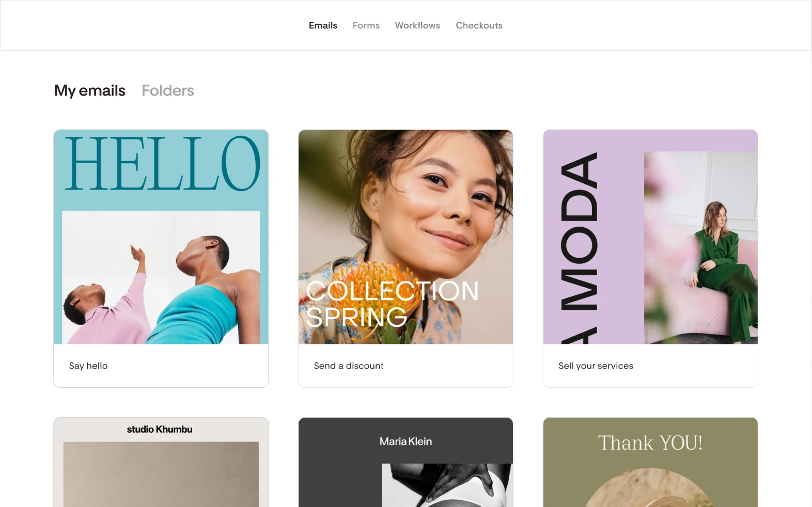Go to the Workflows tab
The width and height of the screenshot is (812, 507).
(417, 25)
